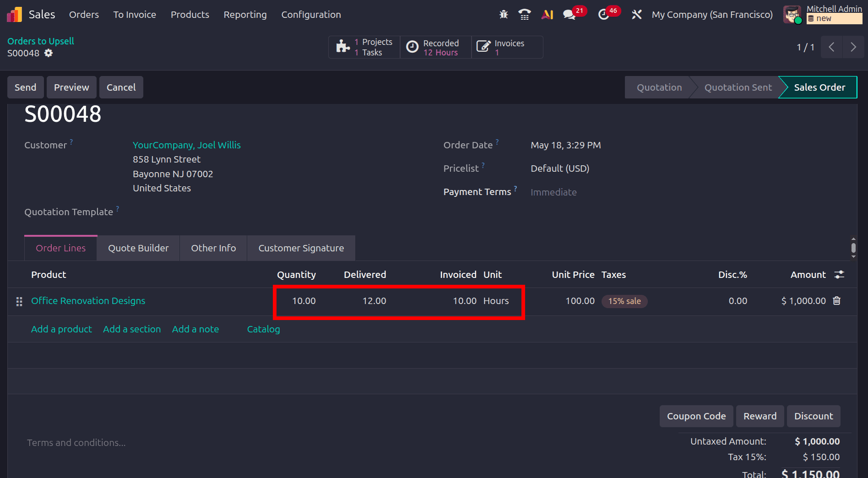Click Add a section link

[x=132, y=329]
